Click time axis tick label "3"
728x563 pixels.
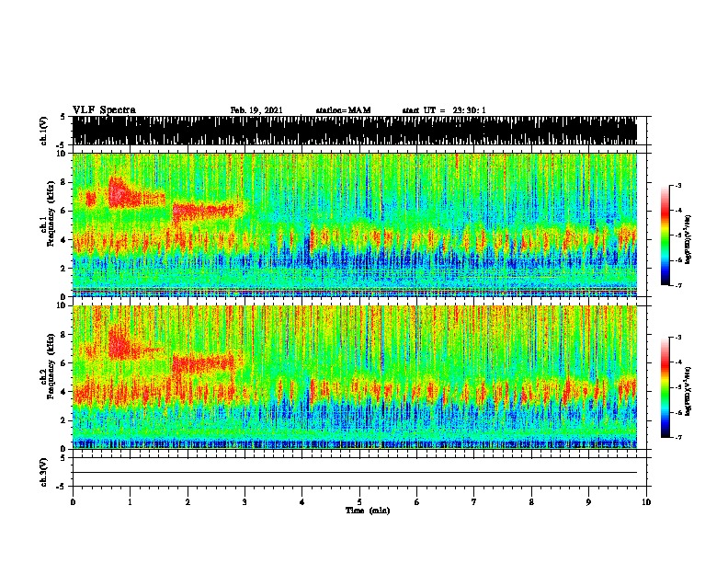pos(245,501)
